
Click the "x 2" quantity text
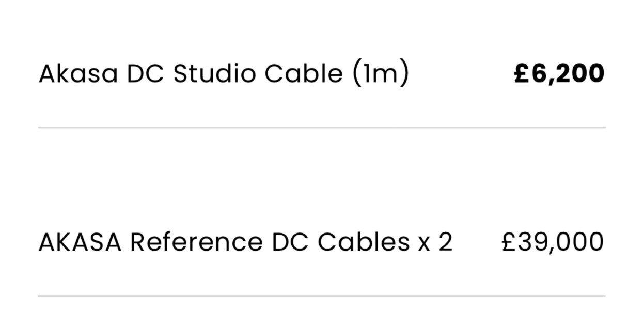434,242
